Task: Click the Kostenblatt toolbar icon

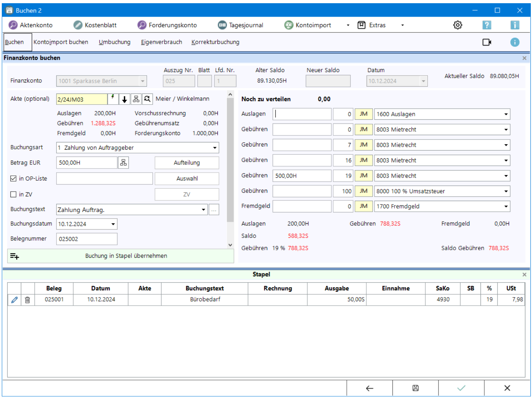Action: [78, 25]
